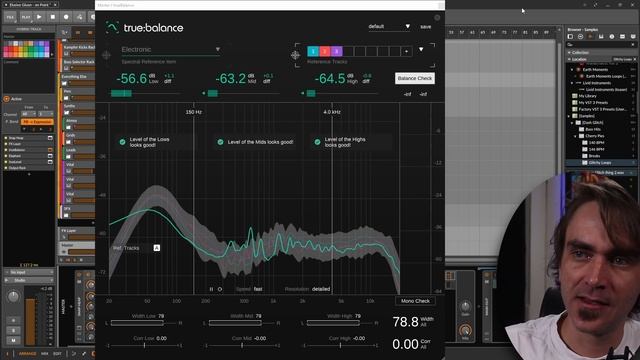Toggle the automation write icon in transport
Screen dimensions: 640x360
click(80, 17)
